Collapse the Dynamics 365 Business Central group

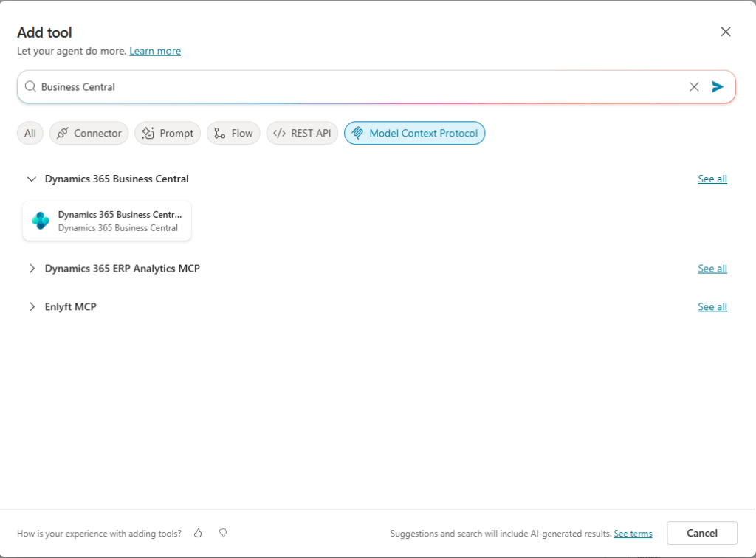coord(32,179)
